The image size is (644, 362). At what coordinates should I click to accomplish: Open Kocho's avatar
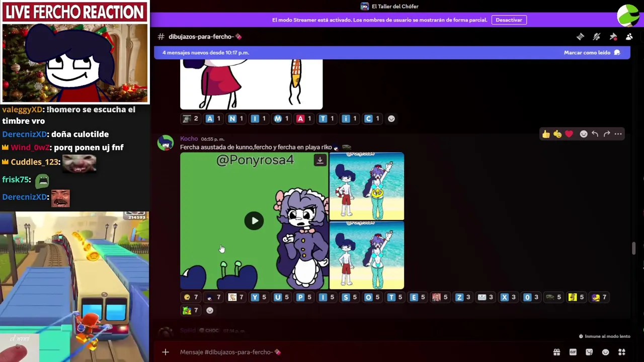tap(166, 143)
